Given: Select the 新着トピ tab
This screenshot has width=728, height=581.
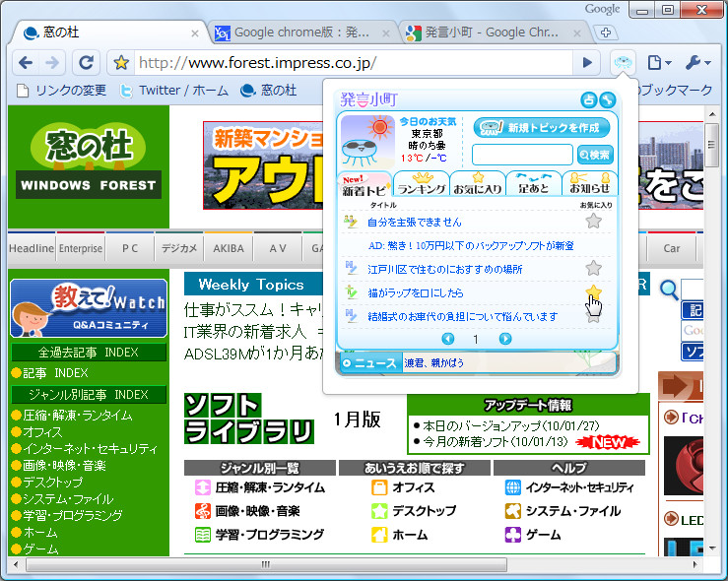Looking at the screenshot, I should click(x=364, y=185).
